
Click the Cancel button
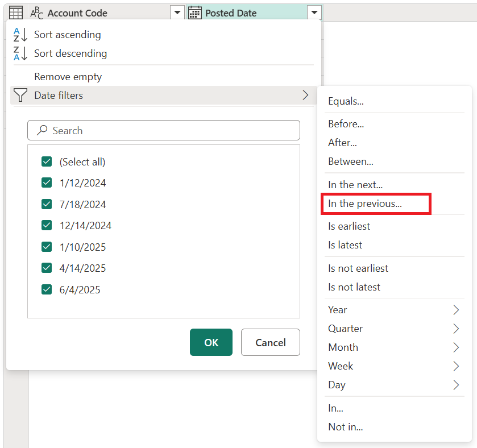[x=270, y=342]
